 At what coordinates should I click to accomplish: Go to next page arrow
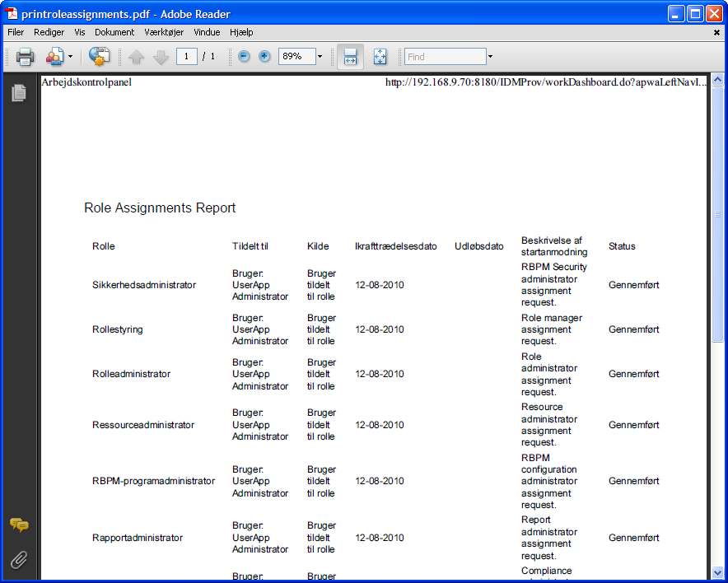coord(161,57)
